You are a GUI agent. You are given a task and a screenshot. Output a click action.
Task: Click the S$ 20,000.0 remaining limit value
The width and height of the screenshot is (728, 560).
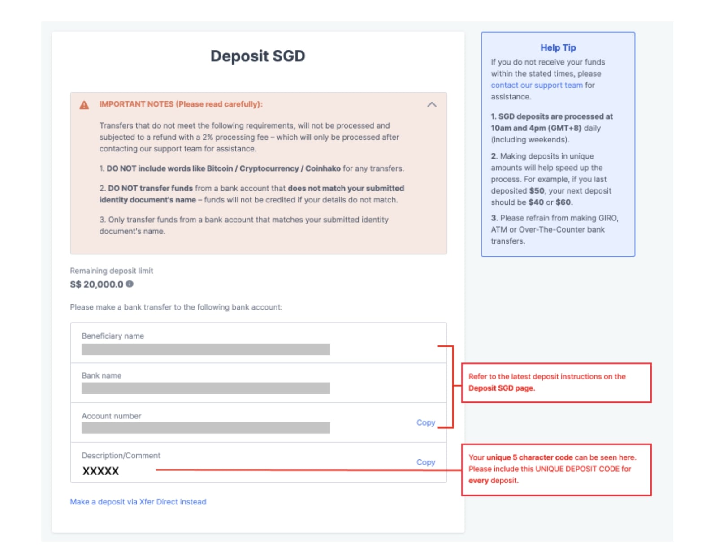pos(96,284)
